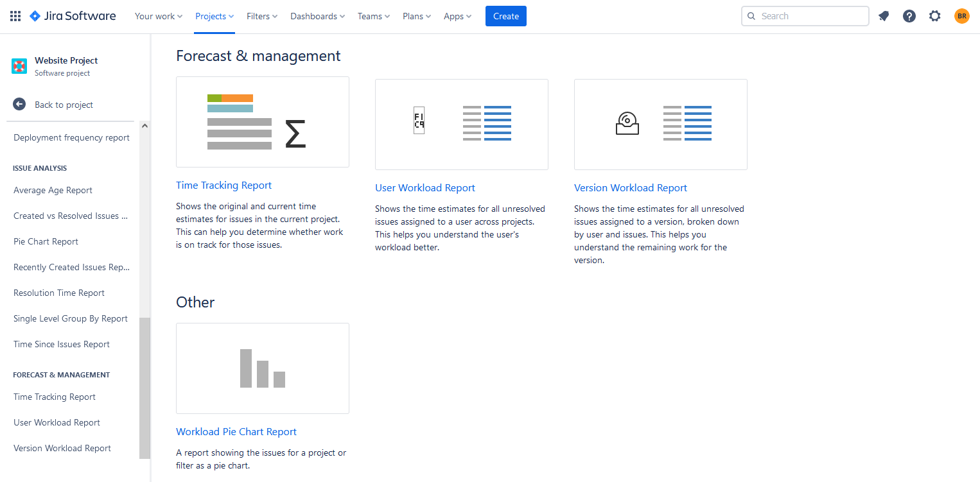Click the Jira Software logo

[73, 16]
